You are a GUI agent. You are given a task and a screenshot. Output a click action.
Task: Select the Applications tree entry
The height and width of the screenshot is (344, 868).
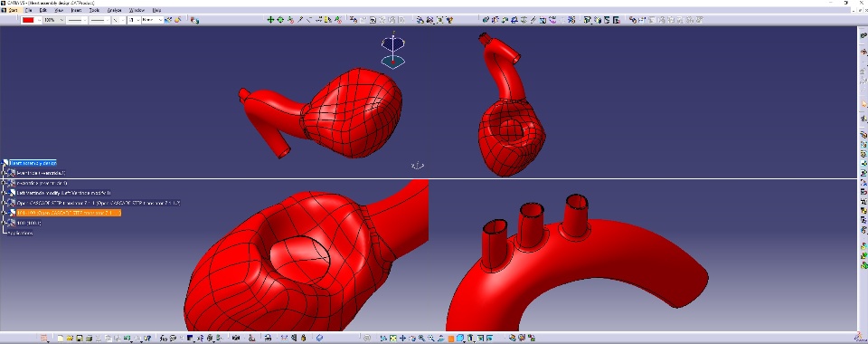[20, 233]
